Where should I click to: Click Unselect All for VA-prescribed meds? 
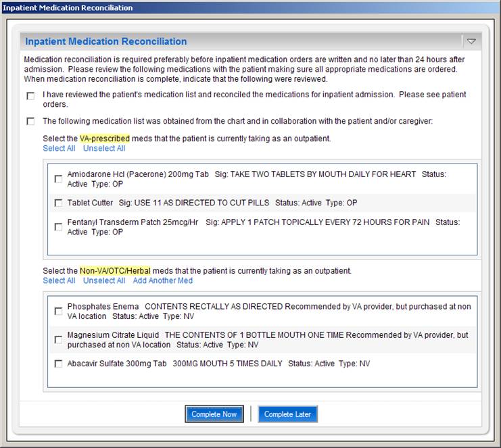[104, 149]
